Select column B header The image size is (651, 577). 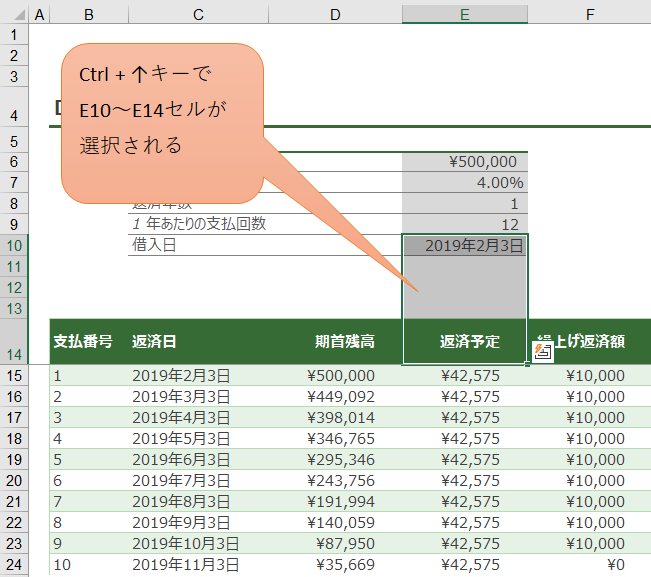click(89, 15)
